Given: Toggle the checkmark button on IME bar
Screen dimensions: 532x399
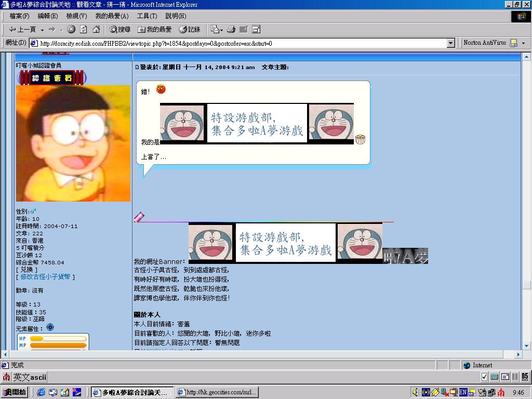Looking at the screenshot, I should [485, 377].
